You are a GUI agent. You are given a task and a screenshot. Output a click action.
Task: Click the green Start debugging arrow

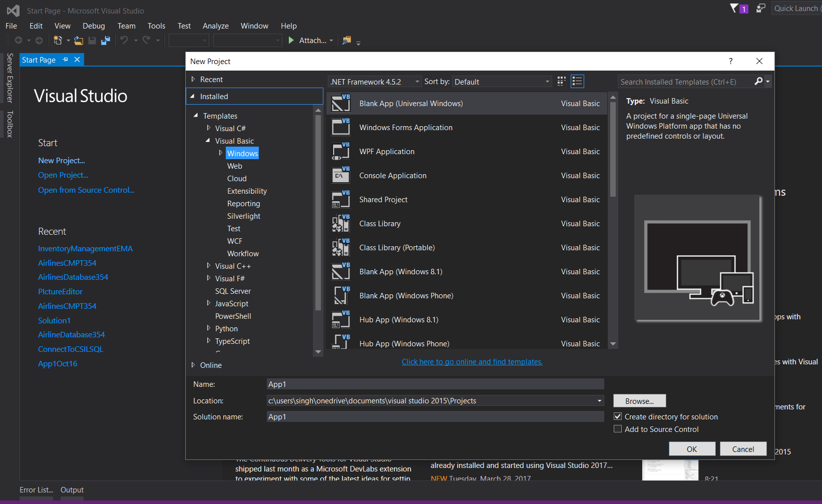point(291,40)
